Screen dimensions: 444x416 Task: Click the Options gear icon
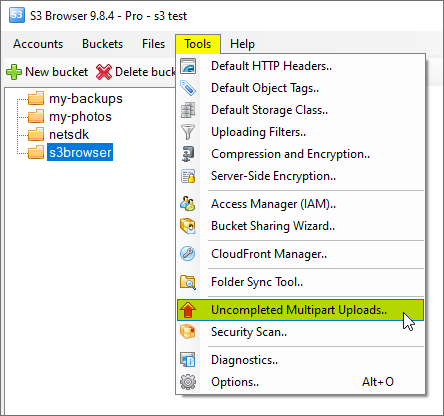click(x=188, y=382)
